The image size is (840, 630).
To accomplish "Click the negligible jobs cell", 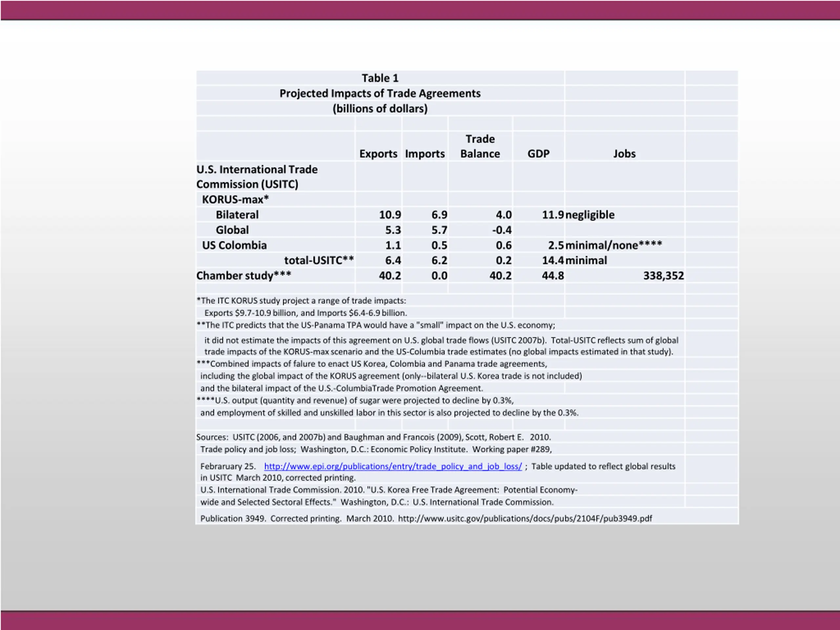I will point(590,215).
